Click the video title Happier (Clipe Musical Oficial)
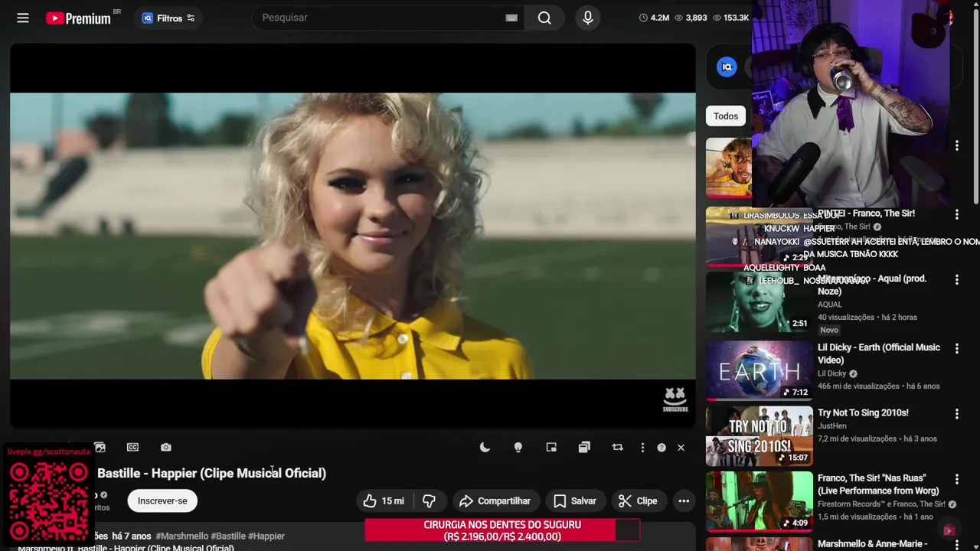980x551 pixels. click(211, 473)
